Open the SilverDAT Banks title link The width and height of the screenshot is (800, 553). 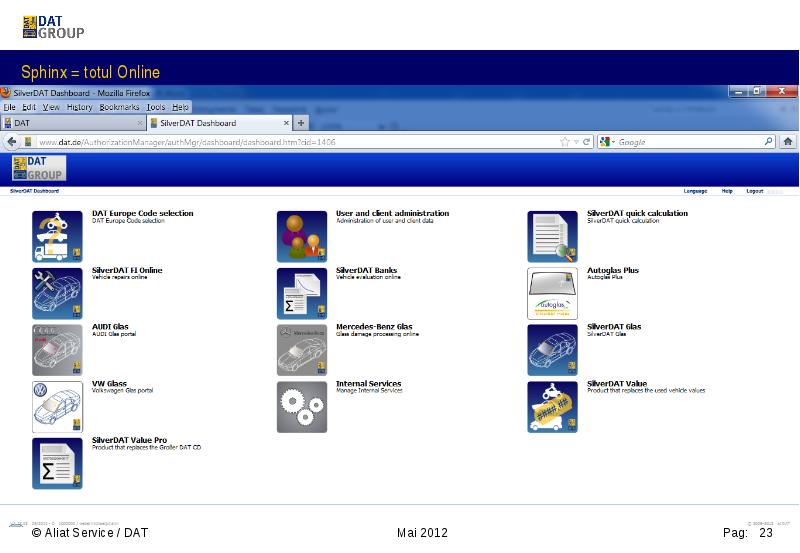click(x=366, y=270)
